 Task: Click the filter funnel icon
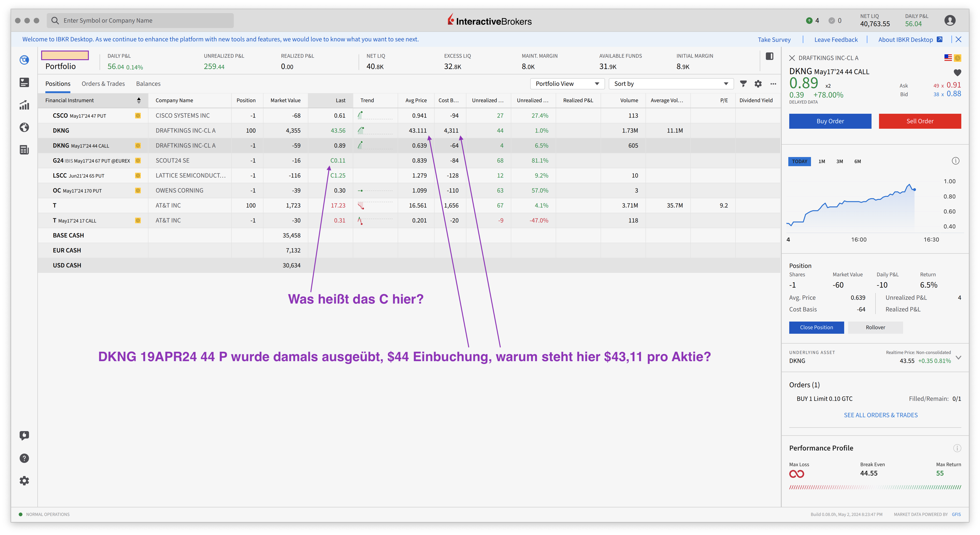click(743, 84)
